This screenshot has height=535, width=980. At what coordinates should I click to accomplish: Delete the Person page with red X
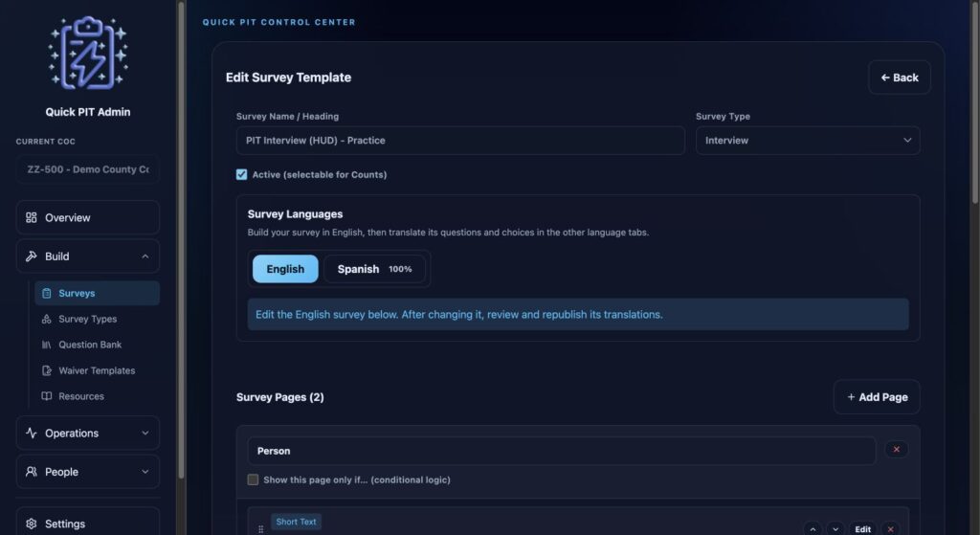896,450
